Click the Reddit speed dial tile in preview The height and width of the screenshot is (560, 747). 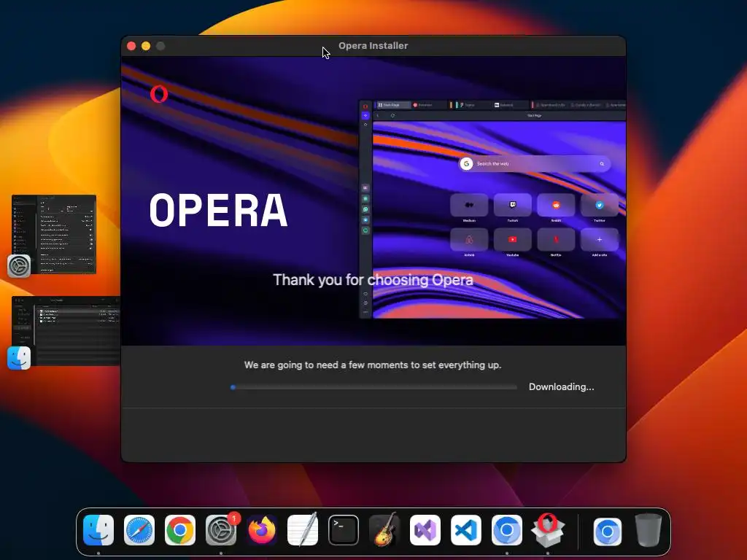point(556,205)
